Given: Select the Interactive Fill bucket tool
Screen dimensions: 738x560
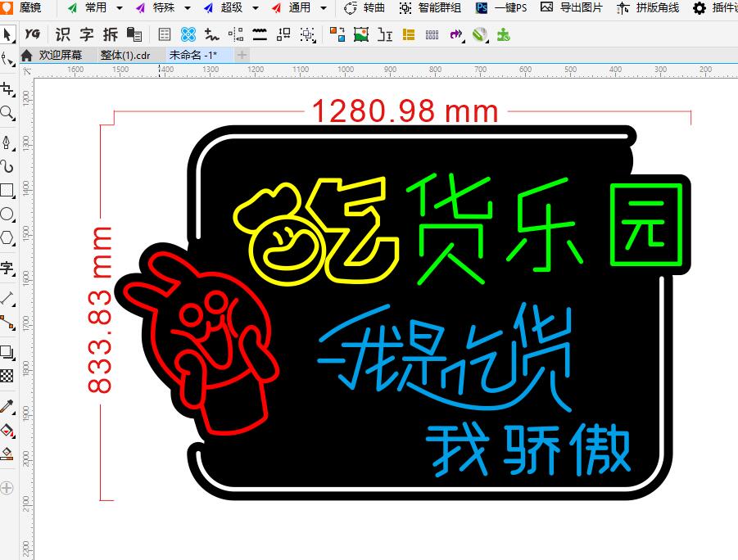Looking at the screenshot, I should coord(7,430).
